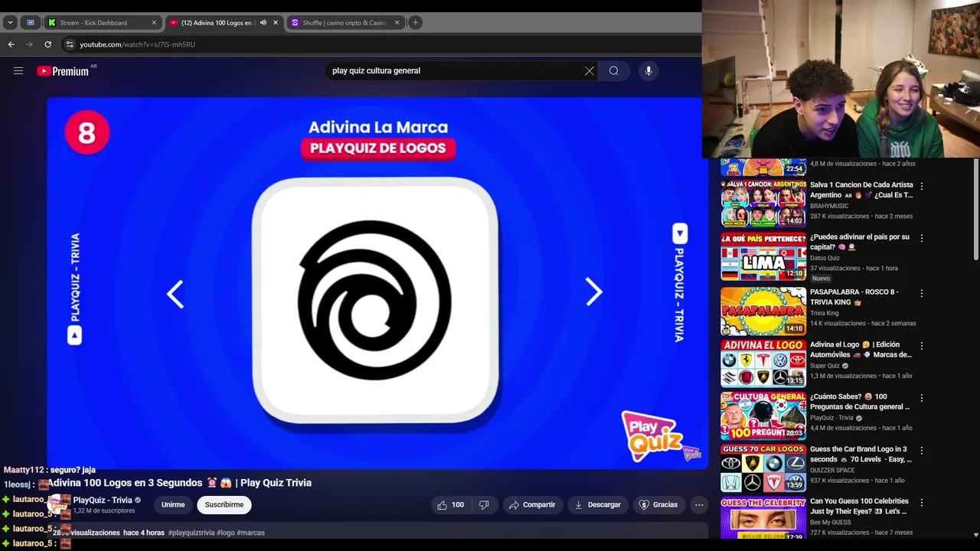This screenshot has width=980, height=551.
Task: Click the address bar URL
Action: click(138, 44)
